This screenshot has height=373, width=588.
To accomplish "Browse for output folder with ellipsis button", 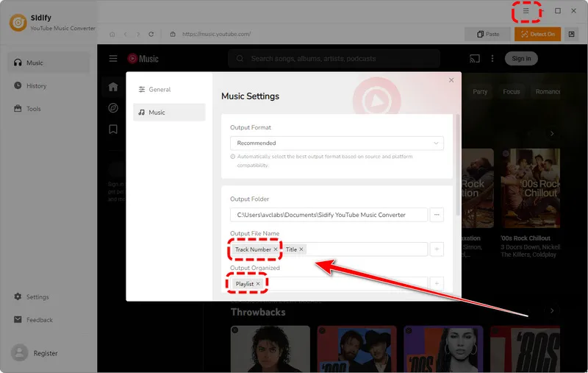I will click(437, 215).
